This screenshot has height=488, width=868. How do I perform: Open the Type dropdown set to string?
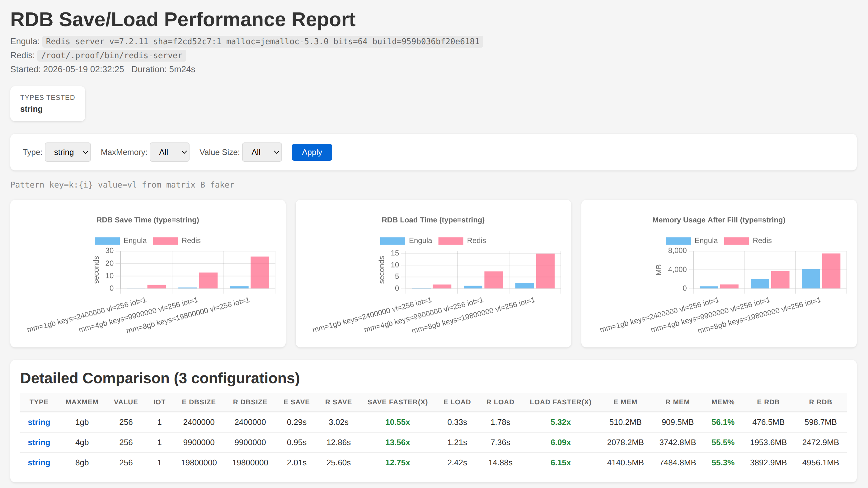68,152
